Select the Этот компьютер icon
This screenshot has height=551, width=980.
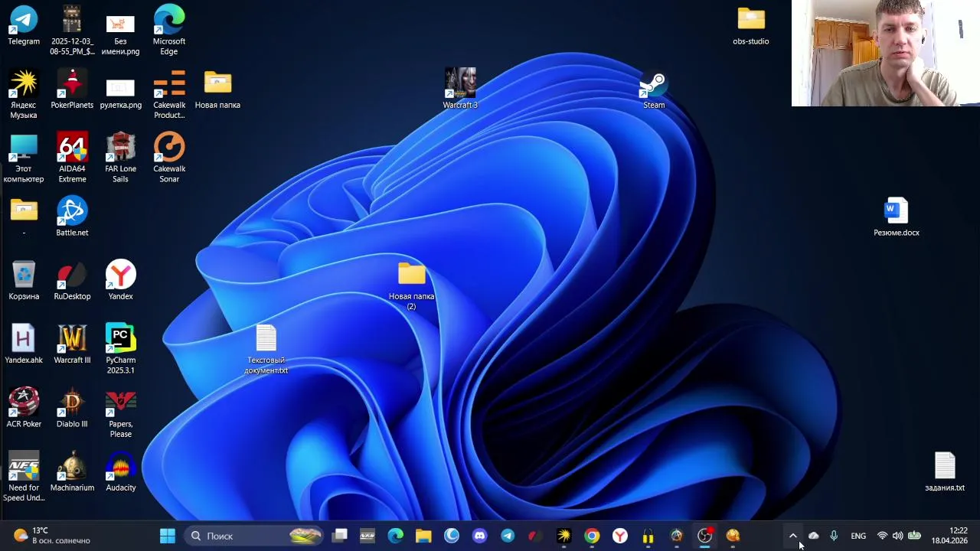coord(24,158)
